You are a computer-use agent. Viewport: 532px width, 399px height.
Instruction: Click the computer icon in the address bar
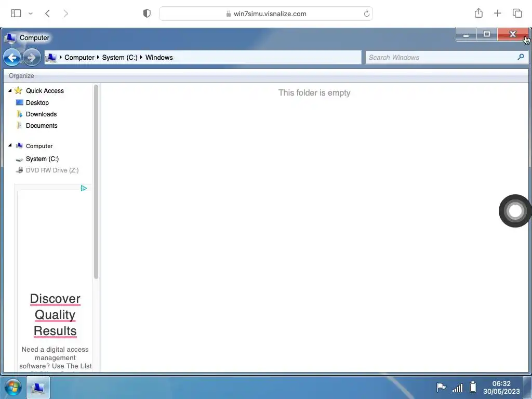click(x=51, y=58)
